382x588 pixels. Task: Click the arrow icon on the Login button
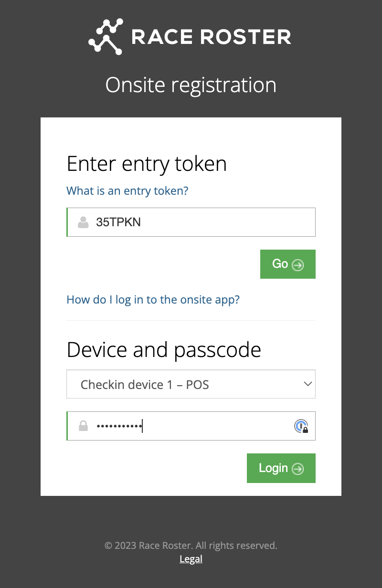[x=298, y=469]
